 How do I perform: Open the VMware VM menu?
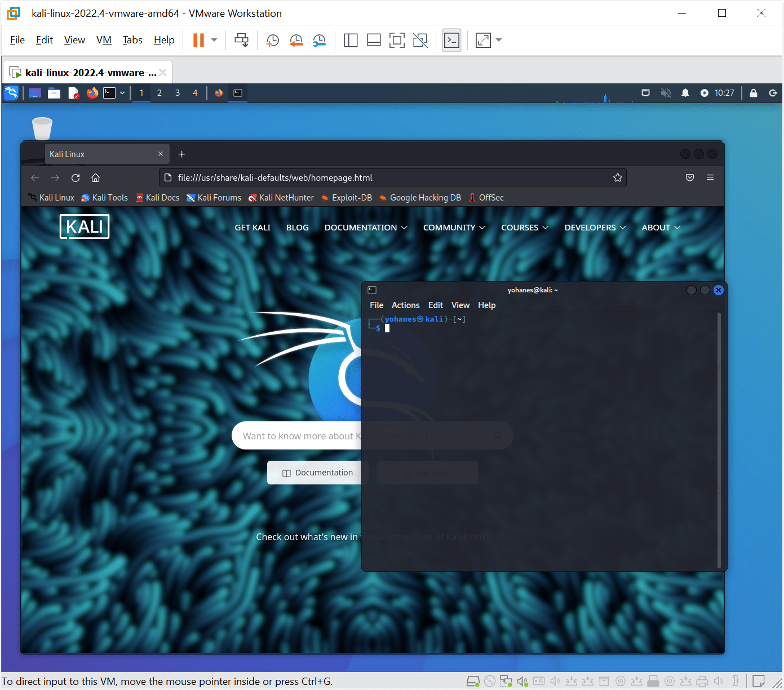(104, 40)
